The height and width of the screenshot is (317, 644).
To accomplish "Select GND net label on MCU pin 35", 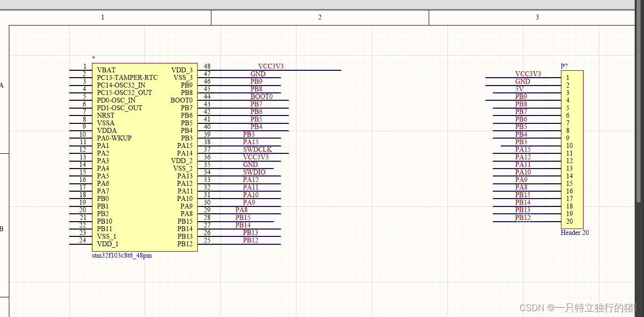I will (250, 165).
